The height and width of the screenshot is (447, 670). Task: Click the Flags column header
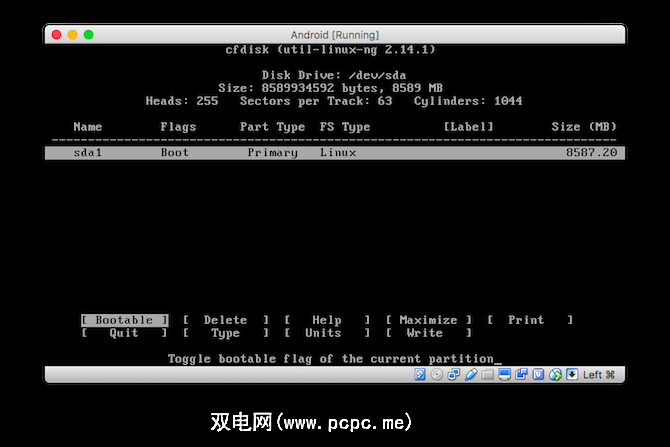(x=178, y=127)
